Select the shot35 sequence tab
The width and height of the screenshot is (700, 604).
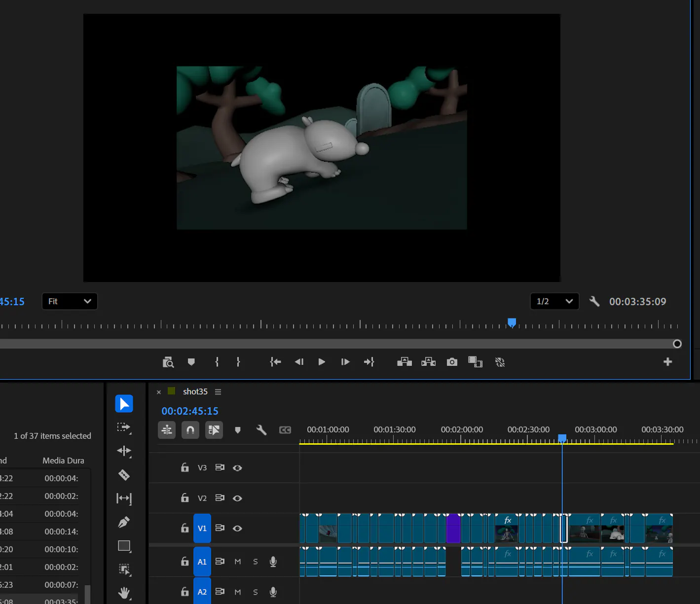[195, 391]
